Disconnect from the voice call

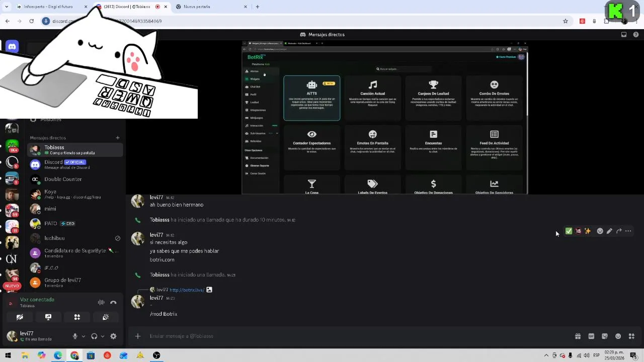point(113,302)
